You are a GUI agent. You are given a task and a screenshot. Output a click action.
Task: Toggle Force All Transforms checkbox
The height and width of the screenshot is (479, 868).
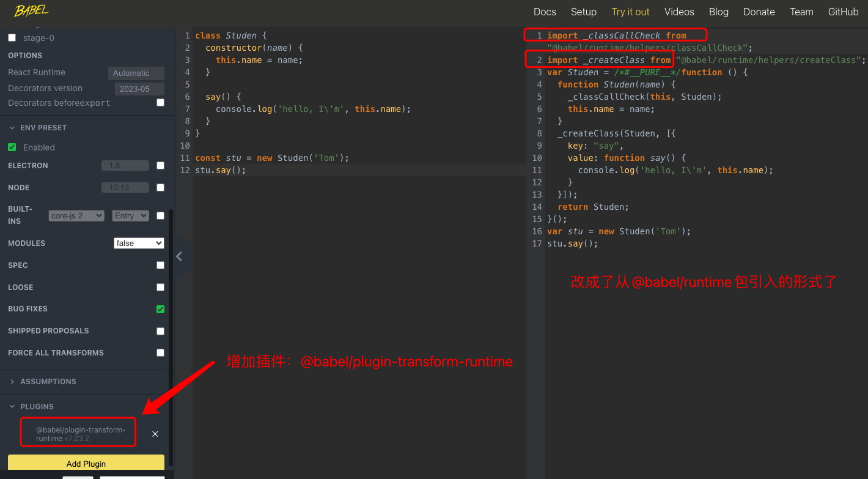point(160,353)
